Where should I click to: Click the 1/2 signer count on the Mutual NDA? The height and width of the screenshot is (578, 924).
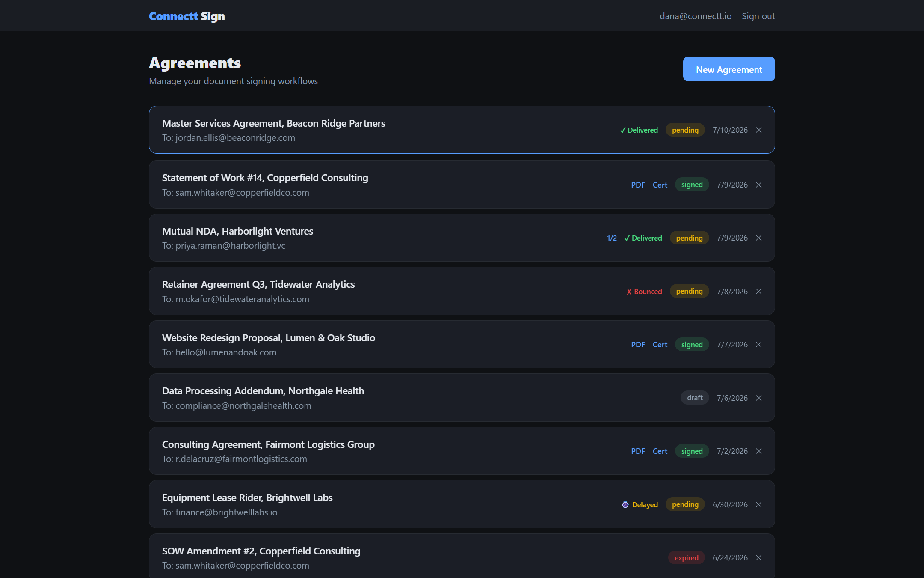612,238
